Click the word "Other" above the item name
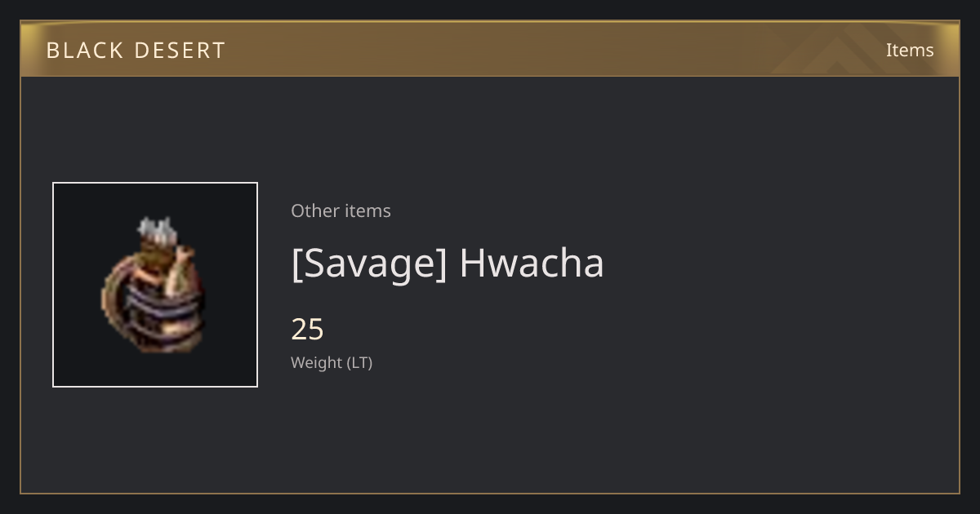980x514 pixels. click(314, 210)
